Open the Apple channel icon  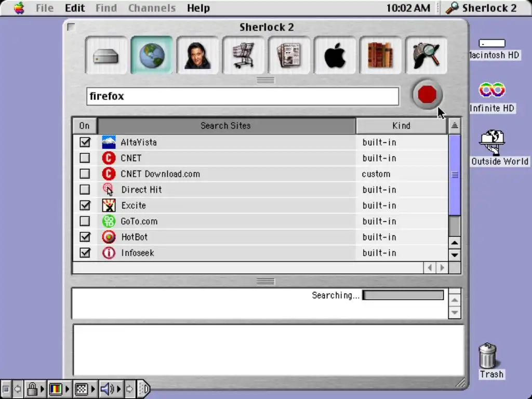point(335,55)
